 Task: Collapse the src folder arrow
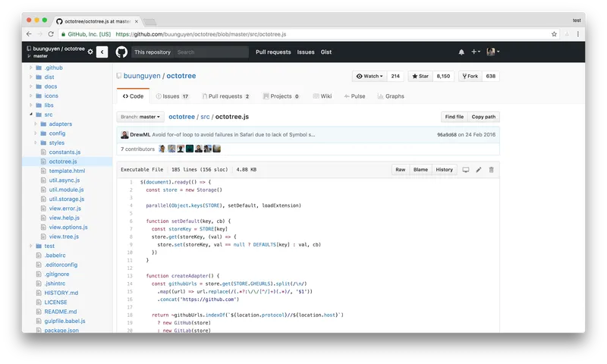pyautogui.click(x=31, y=115)
